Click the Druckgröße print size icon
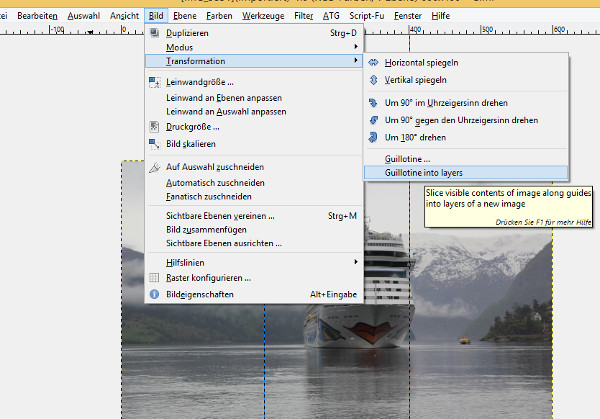The image size is (600, 419). pos(154,127)
